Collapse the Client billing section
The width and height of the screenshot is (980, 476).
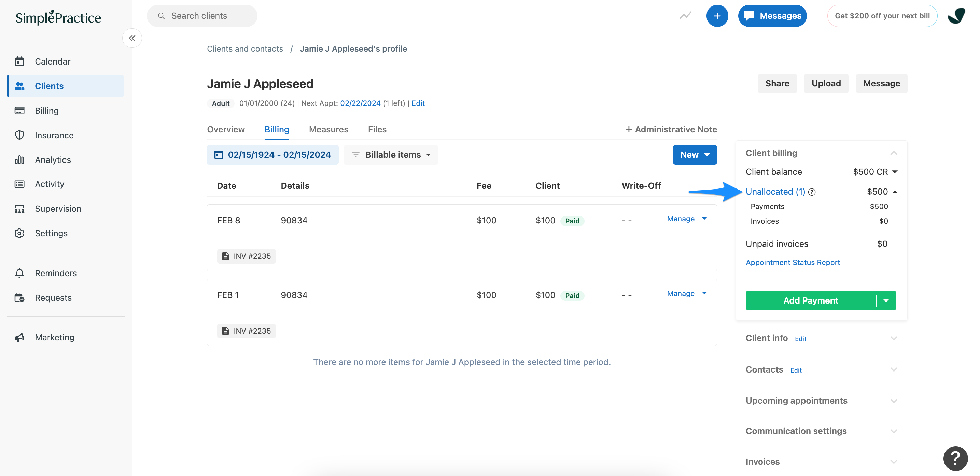(x=894, y=153)
